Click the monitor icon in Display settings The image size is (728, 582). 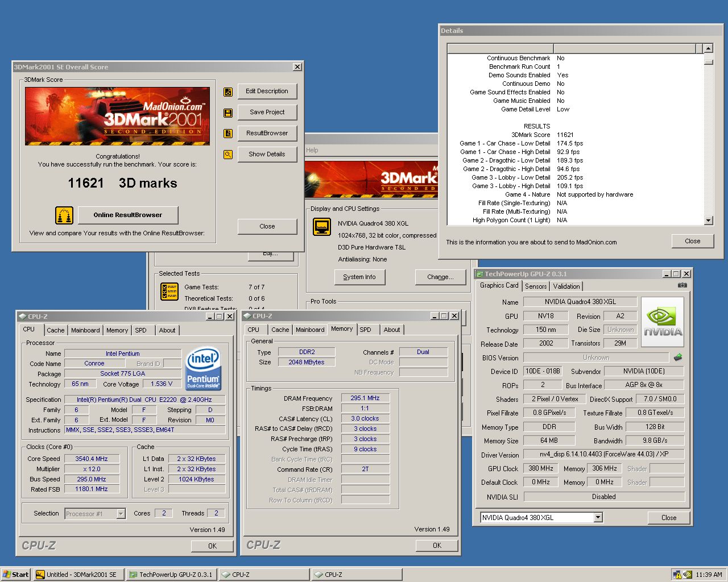point(322,227)
